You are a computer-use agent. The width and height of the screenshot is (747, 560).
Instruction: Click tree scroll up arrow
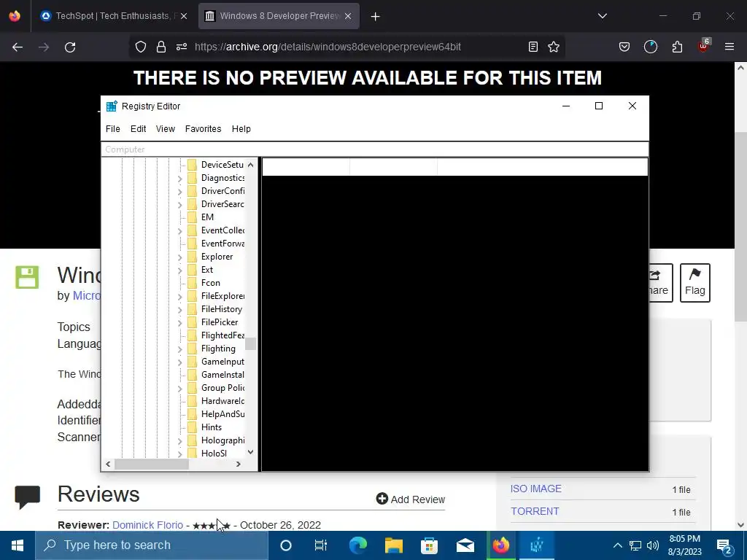point(251,165)
